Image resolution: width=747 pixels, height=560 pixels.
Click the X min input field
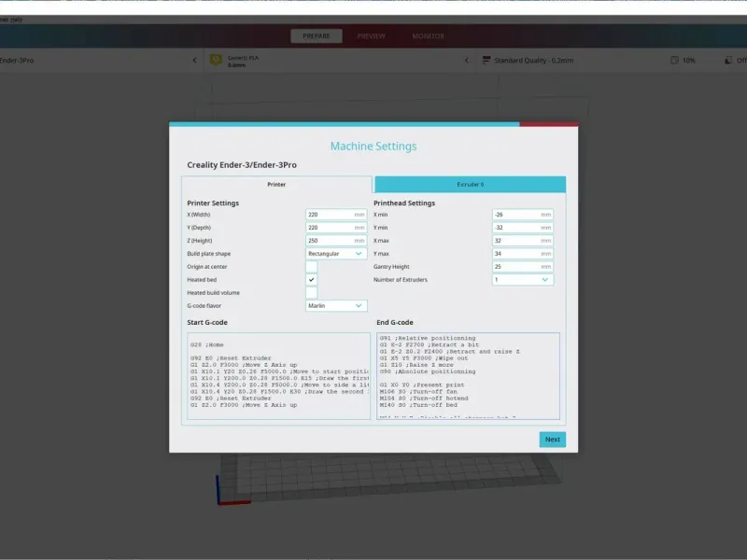523,215
